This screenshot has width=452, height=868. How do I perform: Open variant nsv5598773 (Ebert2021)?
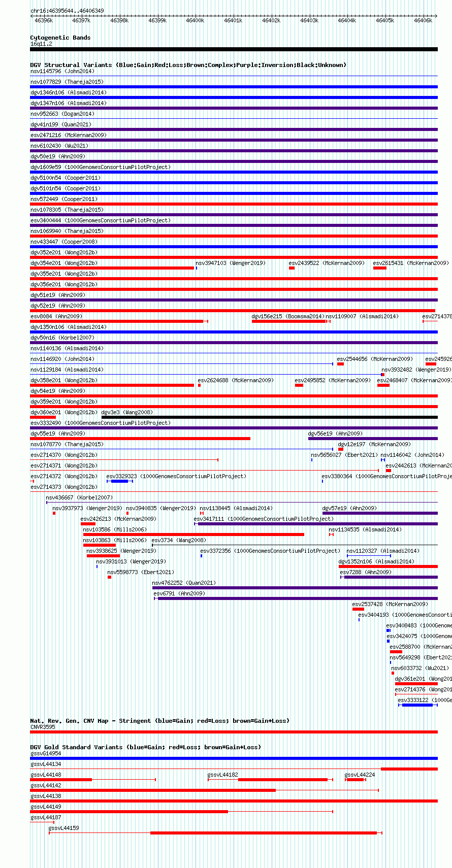(141, 572)
